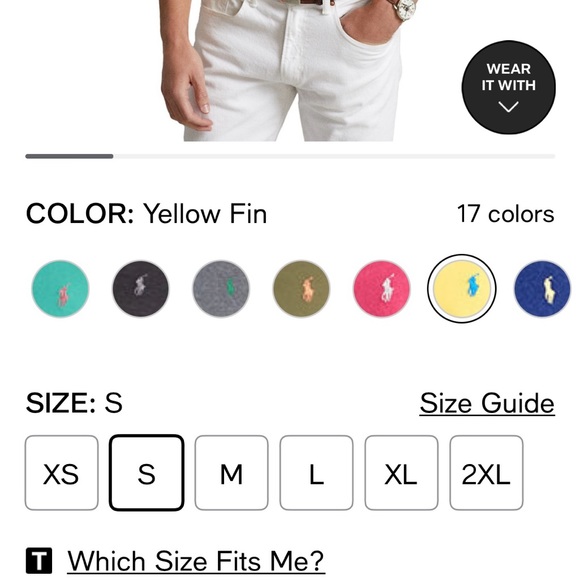The height and width of the screenshot is (580, 580).
Task: Select size XL
Action: click(401, 473)
